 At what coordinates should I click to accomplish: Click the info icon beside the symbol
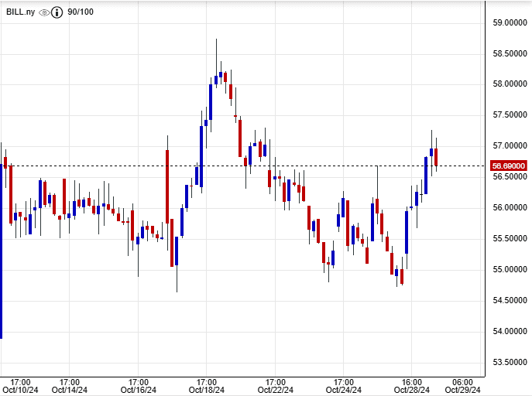tap(57, 13)
